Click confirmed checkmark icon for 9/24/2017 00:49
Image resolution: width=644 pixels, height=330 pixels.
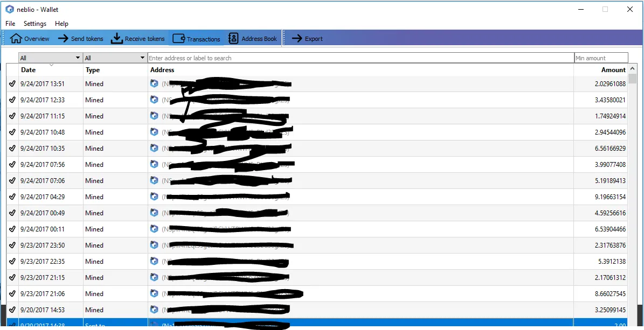coord(12,213)
